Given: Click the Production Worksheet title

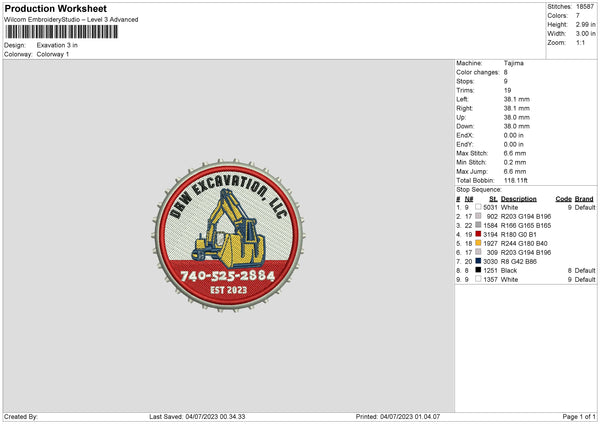Looking at the screenshot, I should tap(55, 8).
